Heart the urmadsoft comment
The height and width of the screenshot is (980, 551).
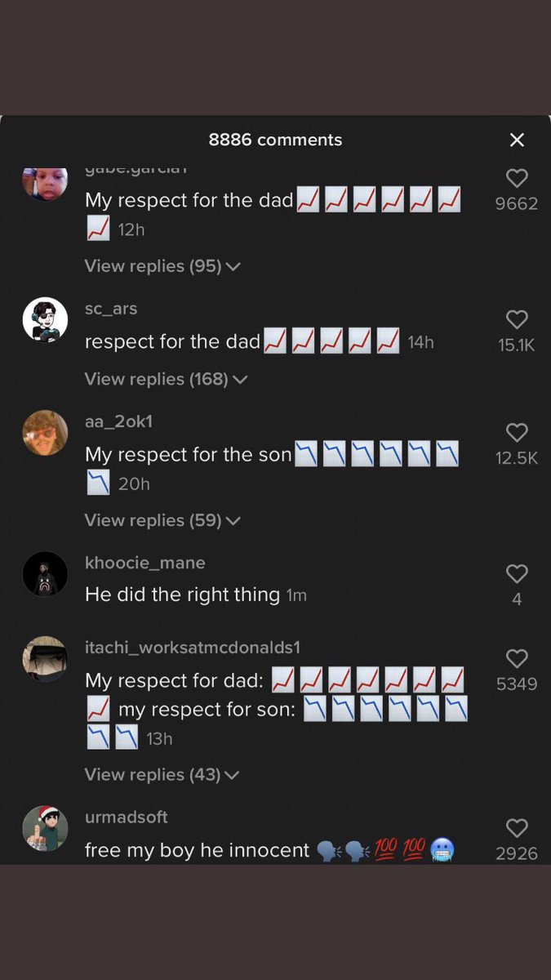pos(516,828)
